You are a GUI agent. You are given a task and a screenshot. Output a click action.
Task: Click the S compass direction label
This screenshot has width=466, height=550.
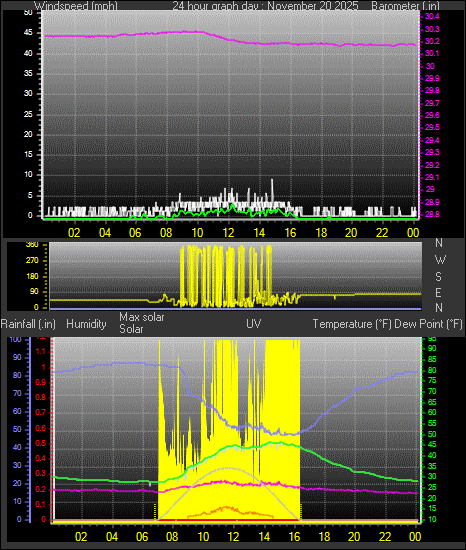tap(438, 277)
